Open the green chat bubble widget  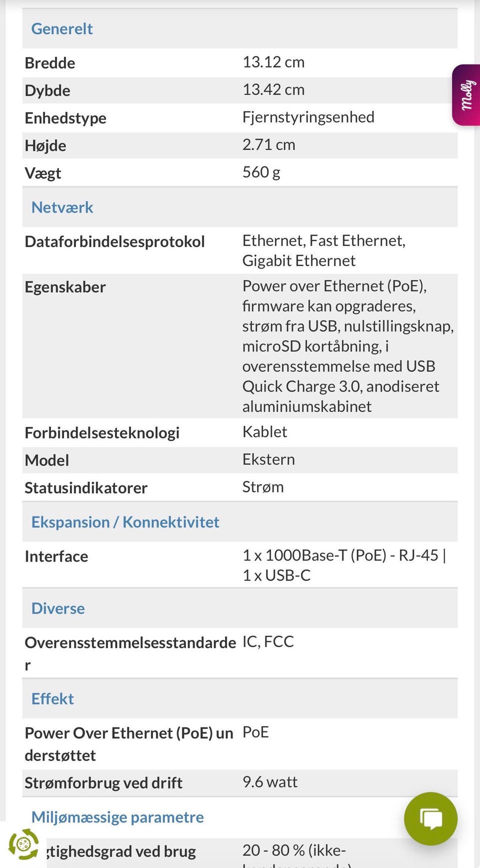(430, 818)
